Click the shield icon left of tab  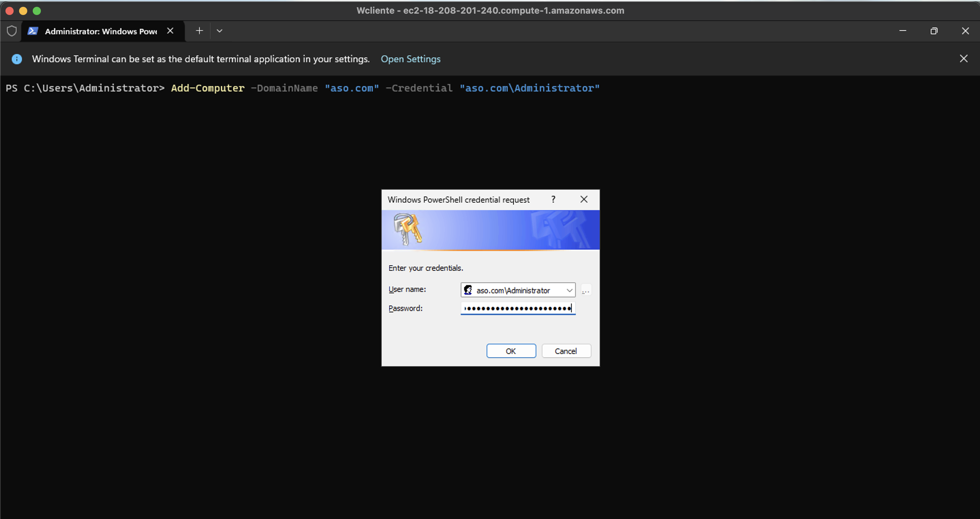click(x=12, y=31)
